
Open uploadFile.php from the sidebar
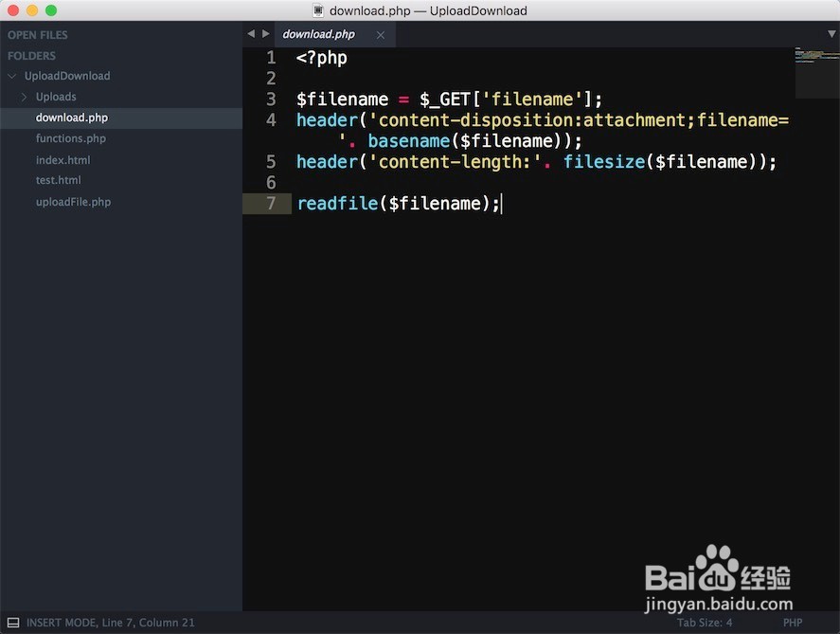coord(71,201)
